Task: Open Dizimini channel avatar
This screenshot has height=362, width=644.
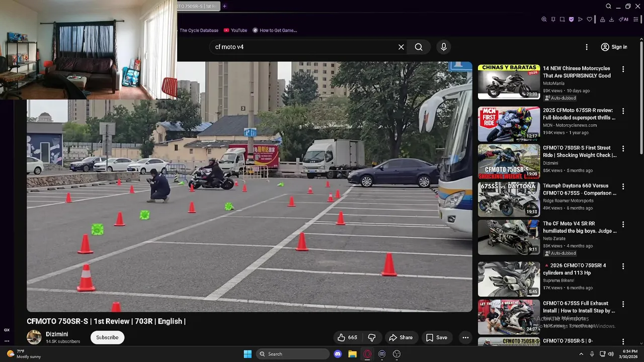Action: tap(34, 337)
